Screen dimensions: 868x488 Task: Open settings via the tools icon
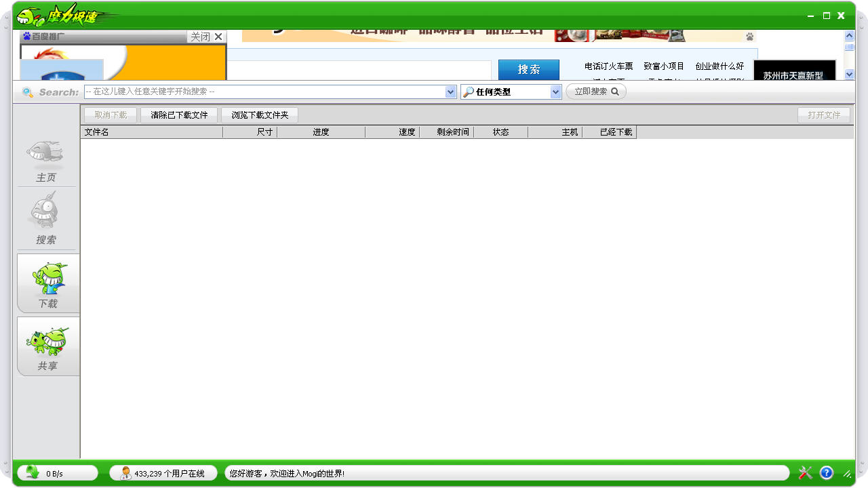point(806,473)
